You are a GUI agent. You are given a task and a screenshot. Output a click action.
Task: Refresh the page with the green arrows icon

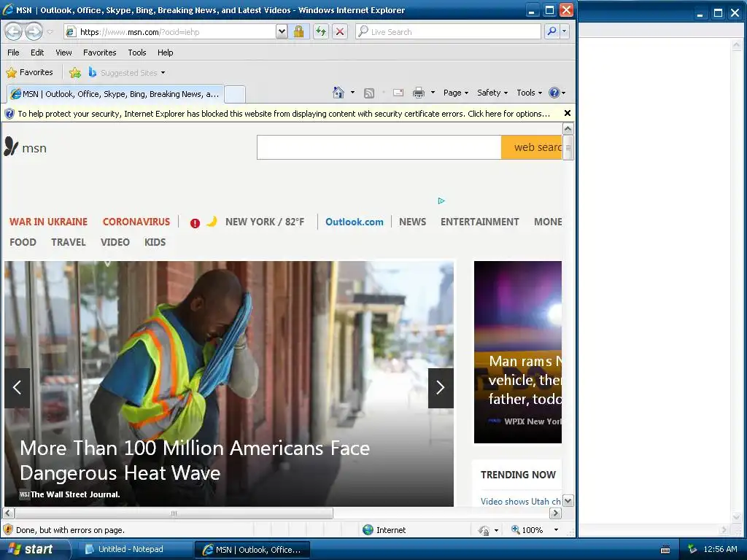321,32
